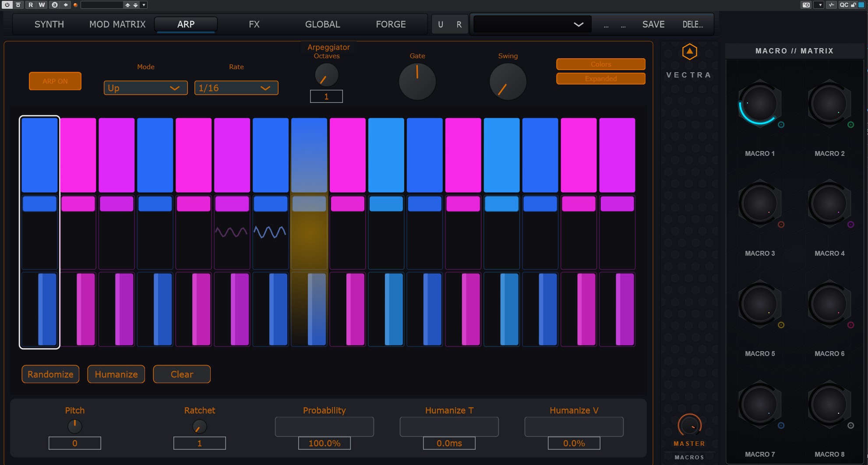Image resolution: width=868 pixels, height=465 pixels.
Task: Open the arpeggiator Mode dropdown
Action: (145, 88)
